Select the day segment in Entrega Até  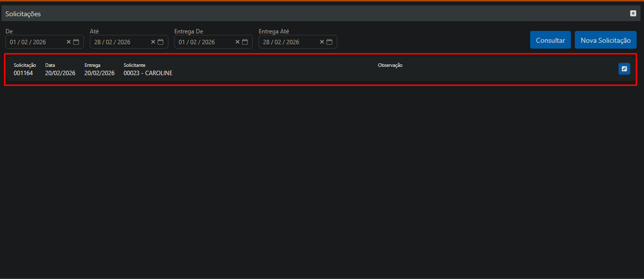pos(266,42)
